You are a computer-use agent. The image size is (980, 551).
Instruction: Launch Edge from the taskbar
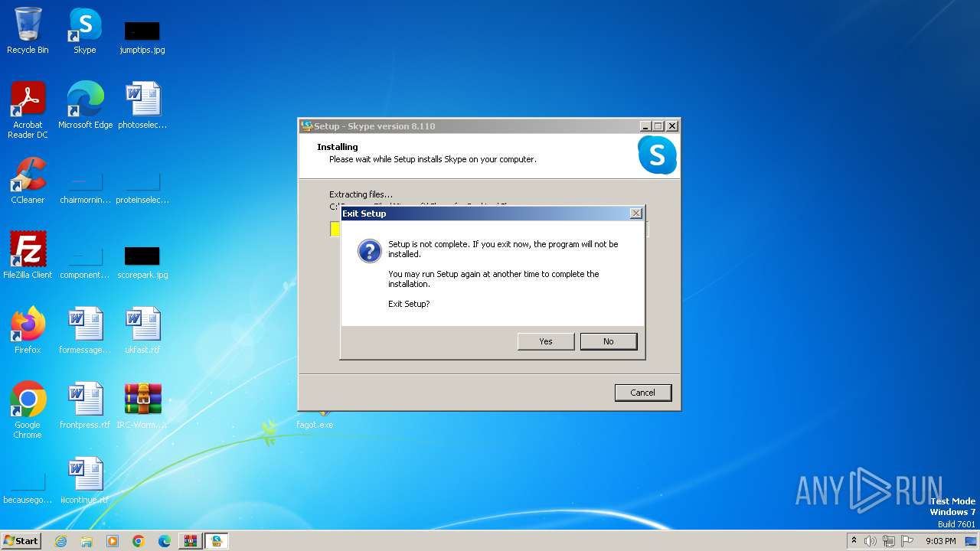(165, 541)
